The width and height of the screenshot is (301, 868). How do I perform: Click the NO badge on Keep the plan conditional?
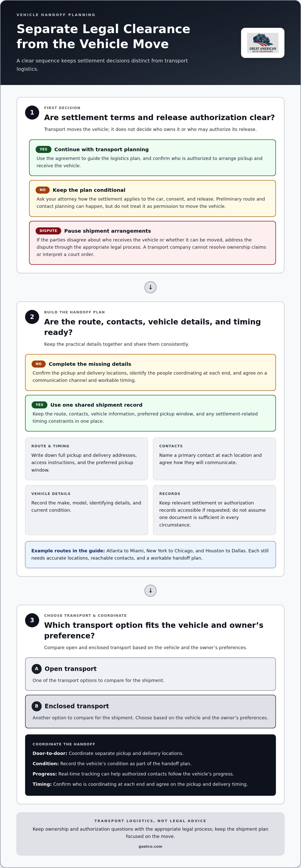(42, 190)
